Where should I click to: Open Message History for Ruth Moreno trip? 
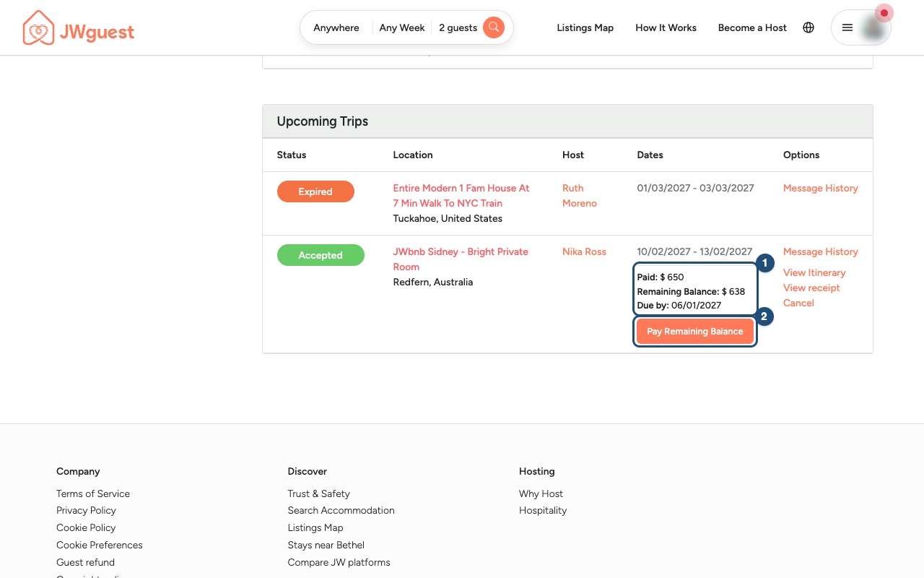point(821,188)
